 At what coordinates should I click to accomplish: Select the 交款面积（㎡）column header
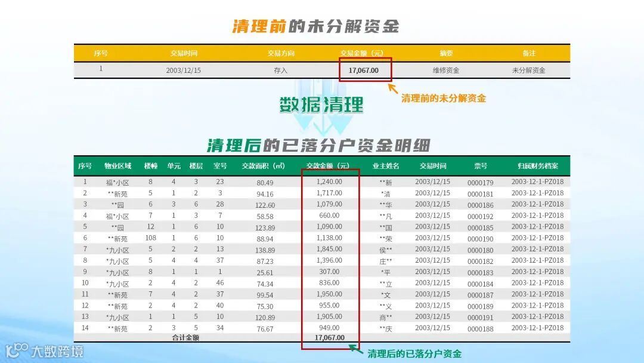click(x=264, y=165)
